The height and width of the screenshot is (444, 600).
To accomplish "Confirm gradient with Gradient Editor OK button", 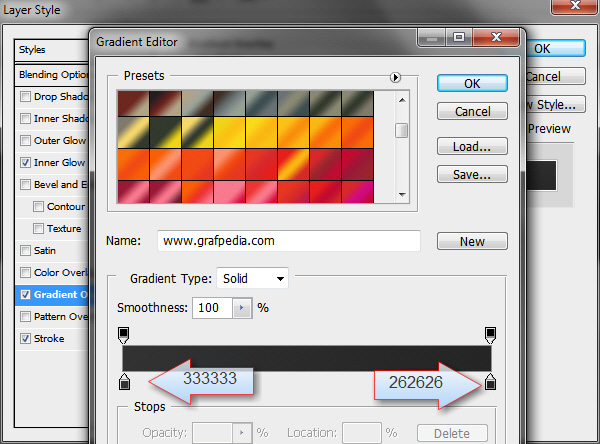I will click(472, 83).
